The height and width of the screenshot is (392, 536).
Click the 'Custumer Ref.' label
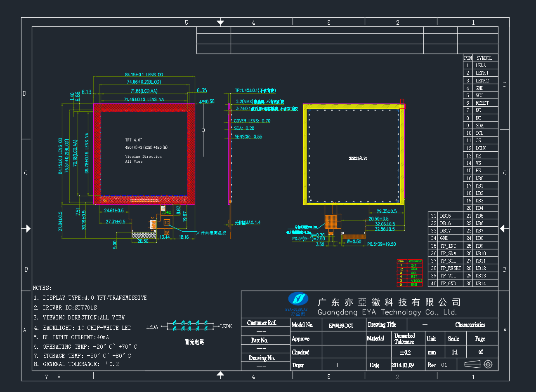point(262,323)
